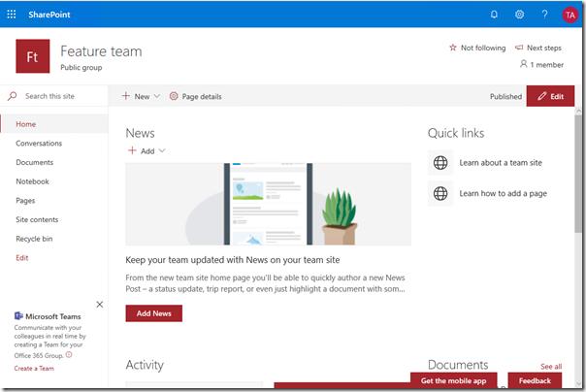Click the Ft site logo tile
Screen dimensions: 586x392
(33, 56)
